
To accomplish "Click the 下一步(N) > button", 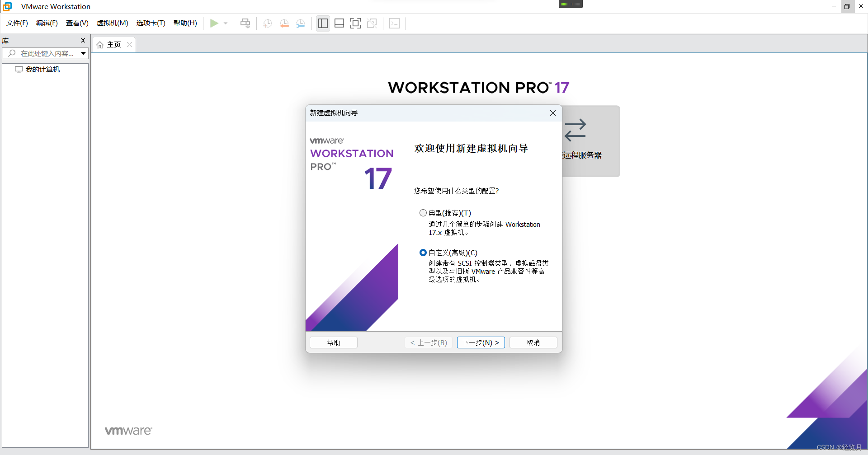I will click(481, 342).
